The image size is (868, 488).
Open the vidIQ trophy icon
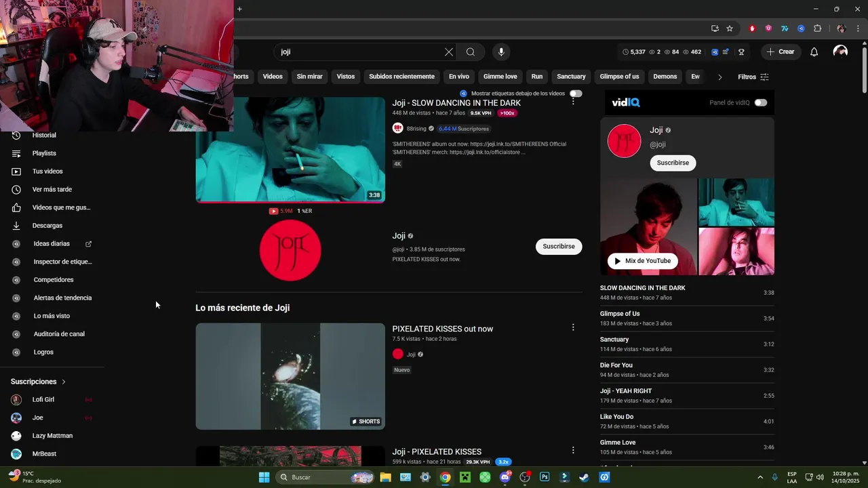click(x=741, y=52)
